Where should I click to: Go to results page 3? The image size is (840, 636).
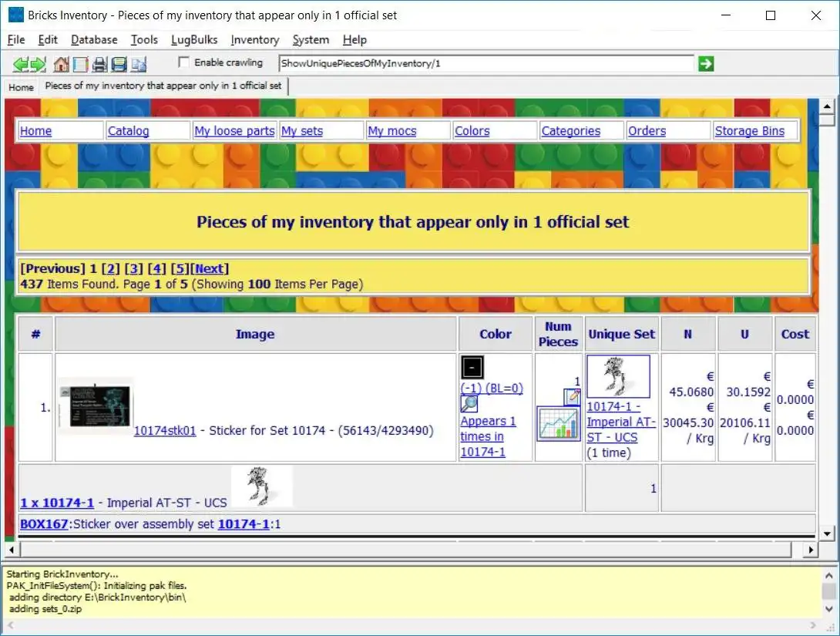pyautogui.click(x=134, y=268)
